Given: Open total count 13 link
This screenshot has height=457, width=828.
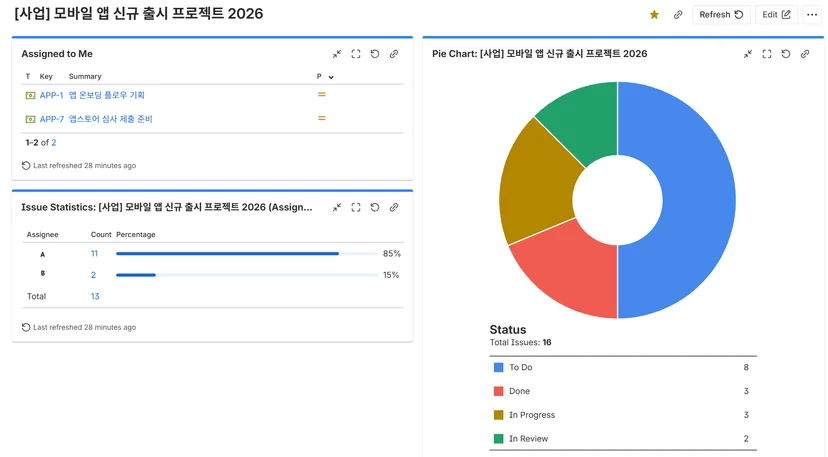Looking at the screenshot, I should 95,296.
